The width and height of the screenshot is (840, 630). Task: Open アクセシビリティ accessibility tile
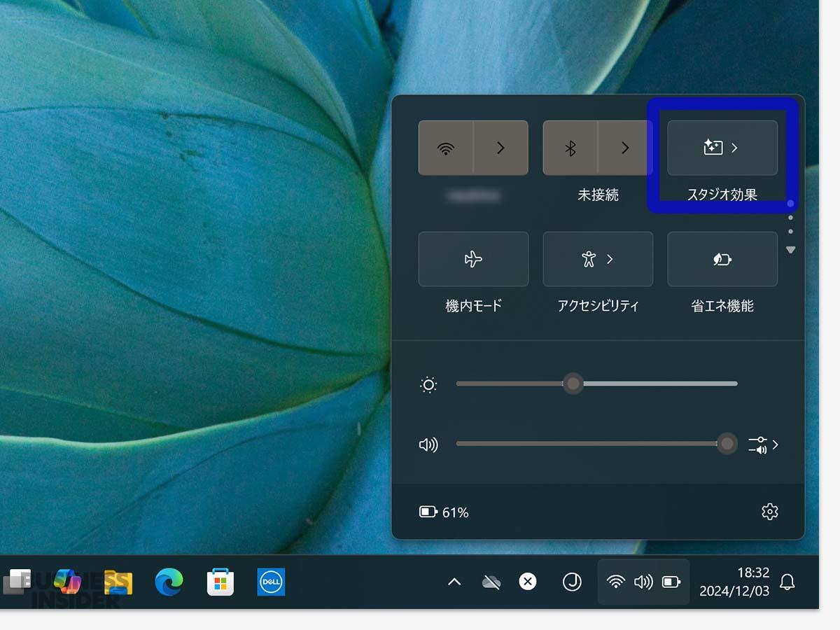coord(598,259)
